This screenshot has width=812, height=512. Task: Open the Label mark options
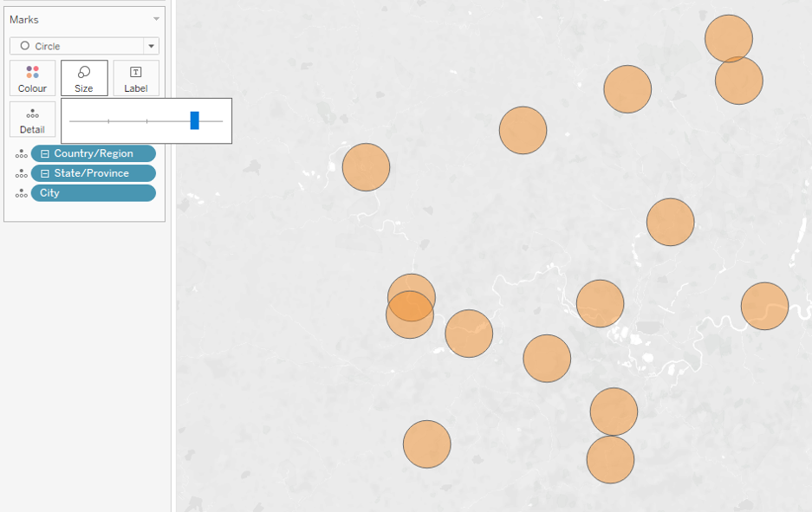(136, 78)
